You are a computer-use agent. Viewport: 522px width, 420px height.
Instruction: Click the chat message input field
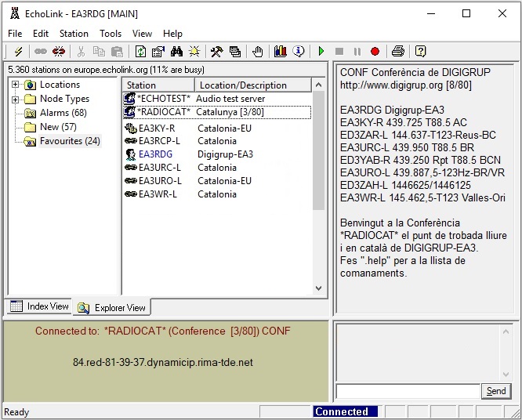tap(408, 391)
